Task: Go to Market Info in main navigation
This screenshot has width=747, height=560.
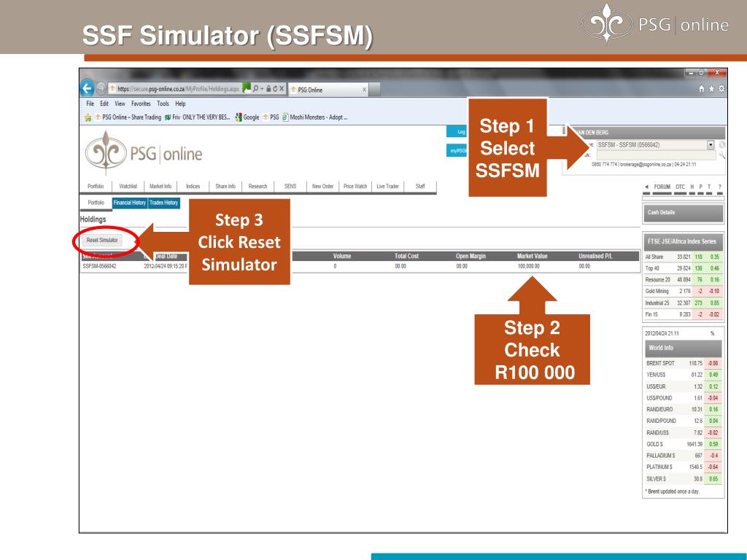Action: (x=160, y=186)
